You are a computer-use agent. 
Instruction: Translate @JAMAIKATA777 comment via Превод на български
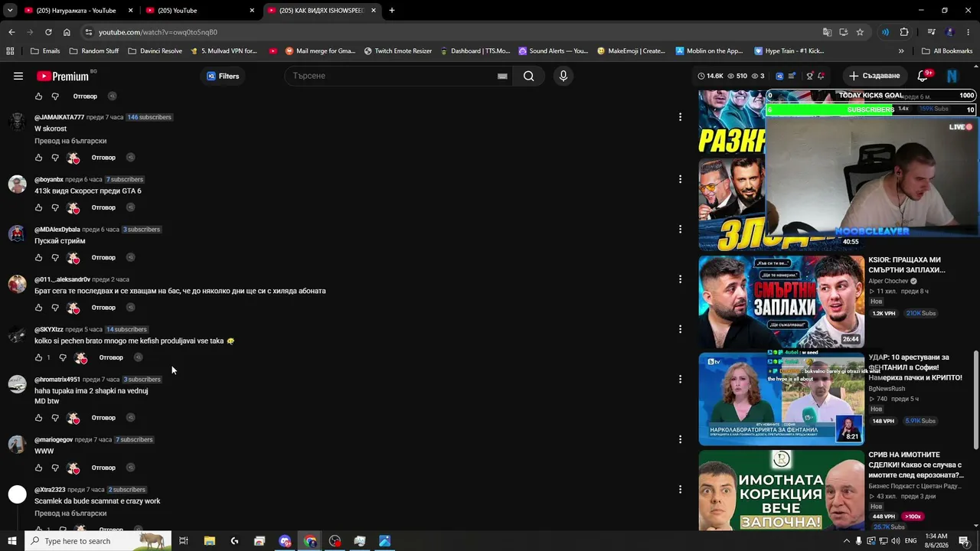pos(70,141)
